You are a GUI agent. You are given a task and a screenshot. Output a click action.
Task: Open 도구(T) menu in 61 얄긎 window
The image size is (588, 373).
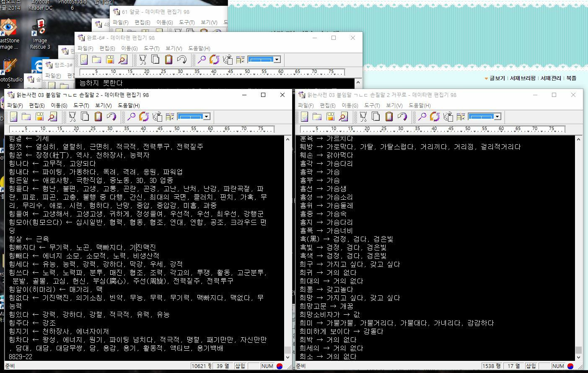pyautogui.click(x=187, y=22)
